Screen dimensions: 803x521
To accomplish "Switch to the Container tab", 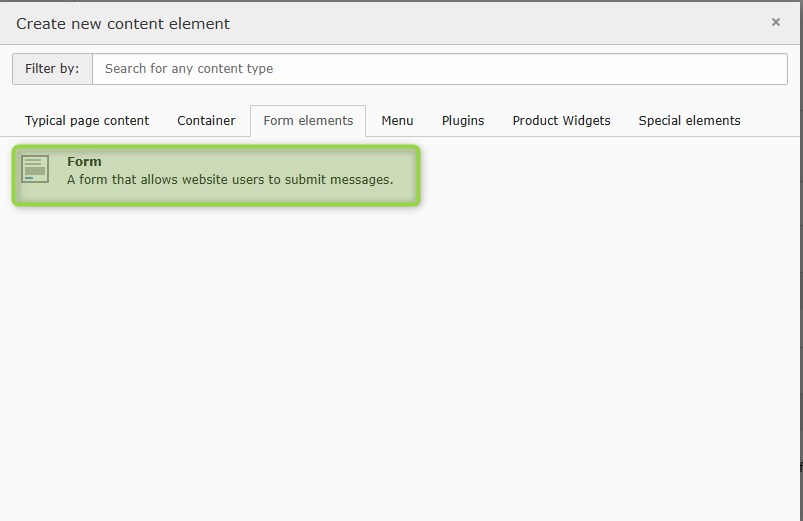I will click(206, 121).
